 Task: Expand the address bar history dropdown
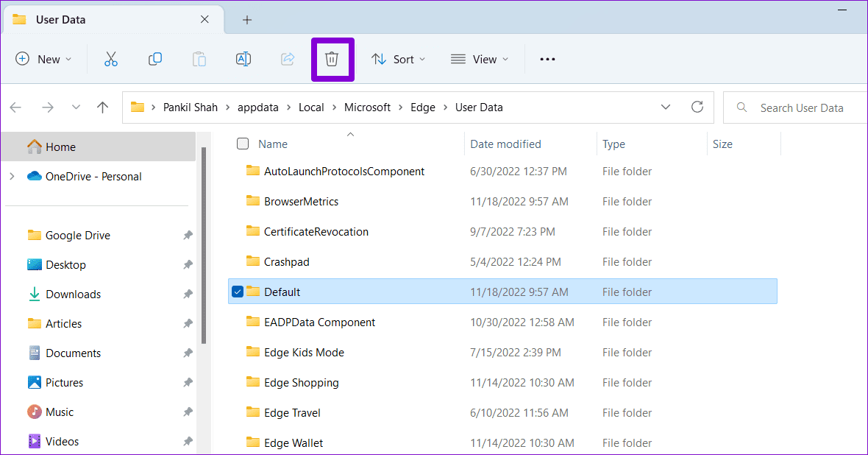click(666, 107)
